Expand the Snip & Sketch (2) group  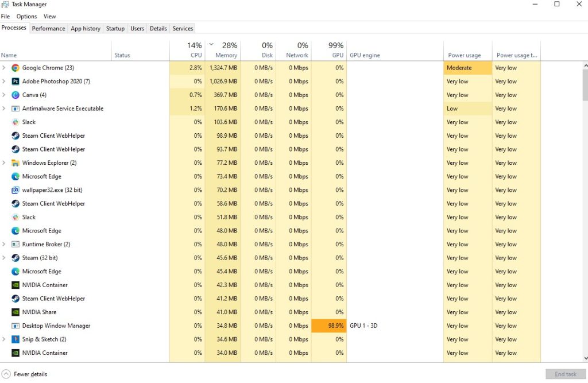[4, 339]
